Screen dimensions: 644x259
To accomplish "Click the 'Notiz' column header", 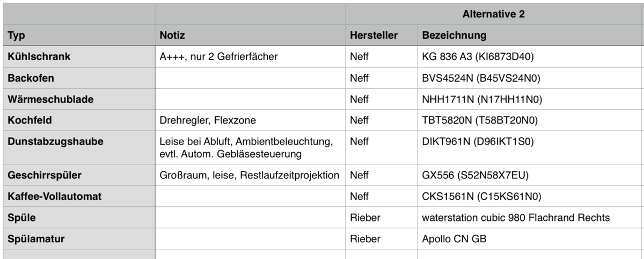I will 172,36.
